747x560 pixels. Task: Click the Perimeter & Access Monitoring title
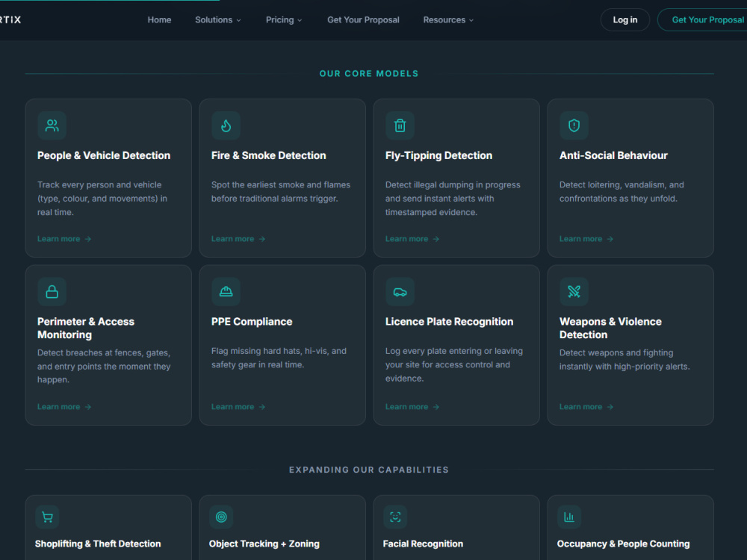pos(86,328)
